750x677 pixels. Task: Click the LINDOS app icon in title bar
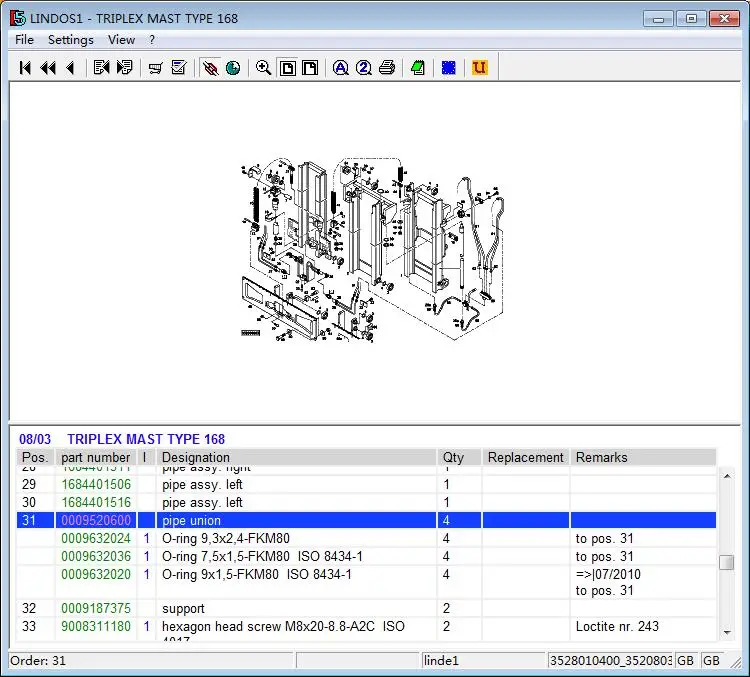[18, 18]
